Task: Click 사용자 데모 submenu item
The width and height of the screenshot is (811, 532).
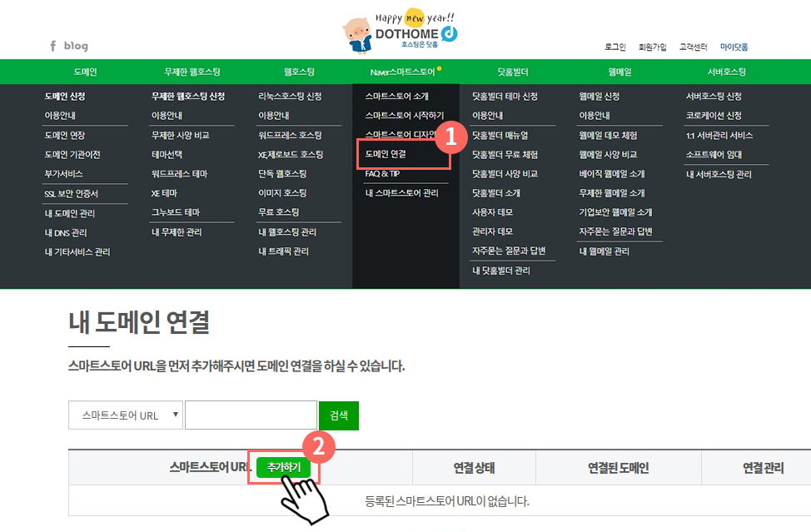Action: 492,212
